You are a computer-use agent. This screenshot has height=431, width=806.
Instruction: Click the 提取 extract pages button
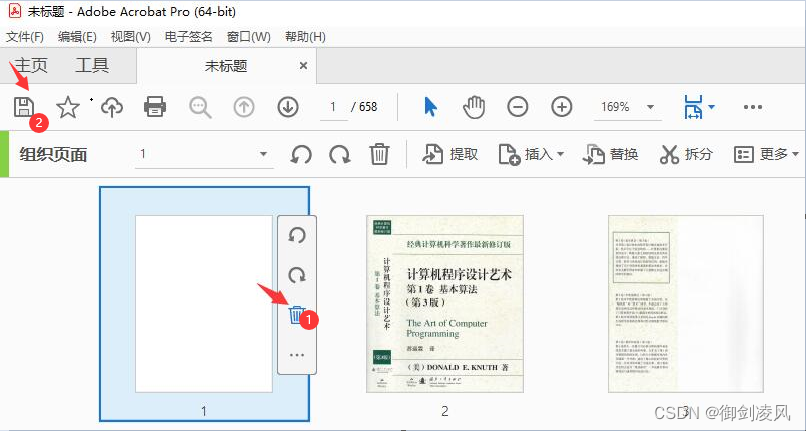[x=450, y=154]
